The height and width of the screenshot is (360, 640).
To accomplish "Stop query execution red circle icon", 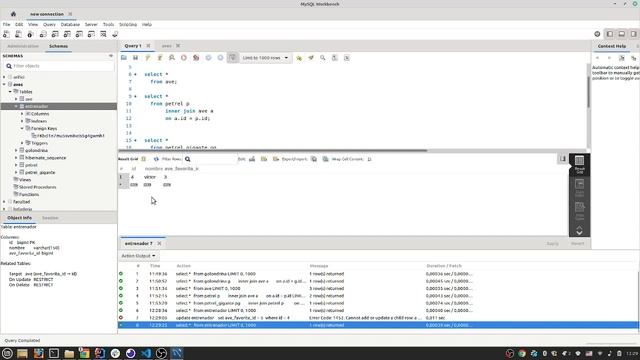I will (184, 58).
